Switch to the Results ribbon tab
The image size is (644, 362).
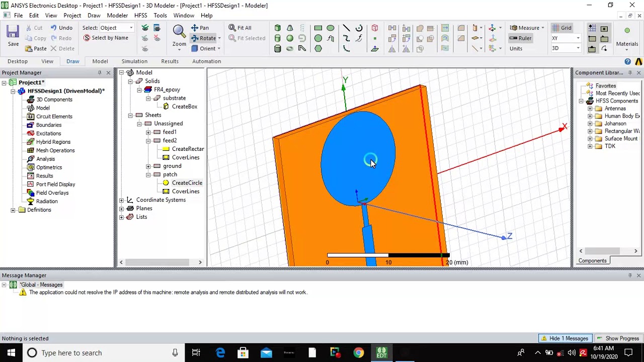(170, 61)
